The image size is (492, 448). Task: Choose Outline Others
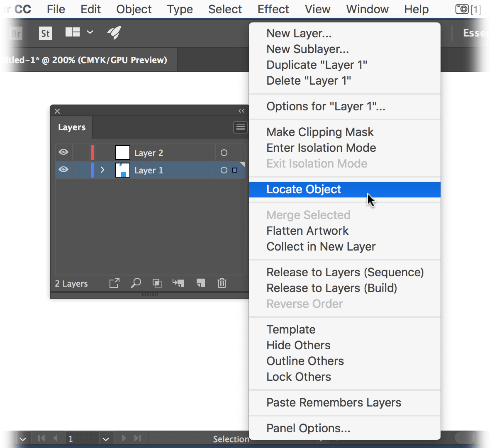(x=345, y=361)
